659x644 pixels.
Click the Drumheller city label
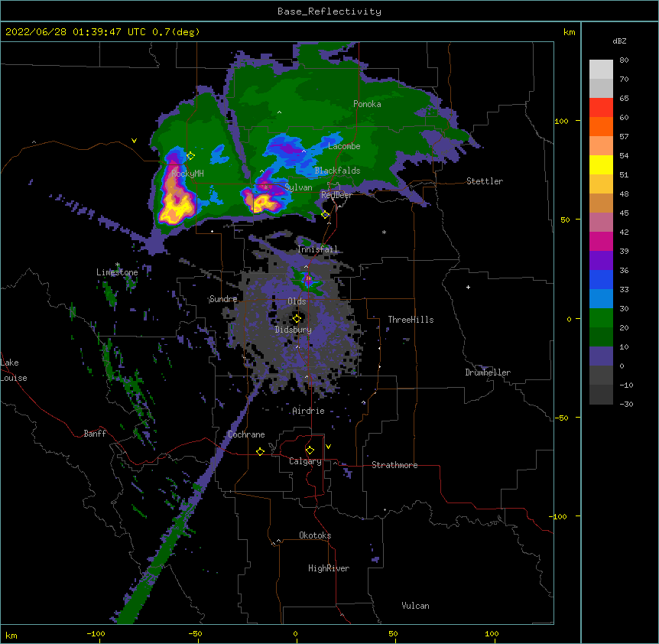488,372
